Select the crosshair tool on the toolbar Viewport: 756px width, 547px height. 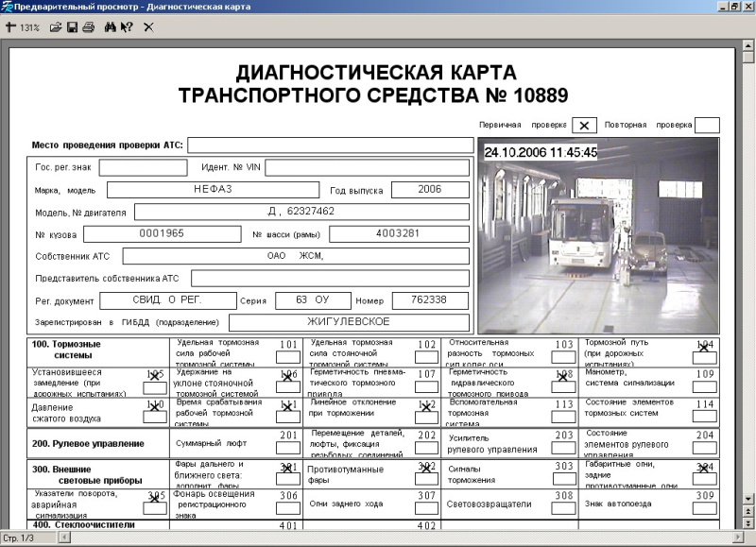9,28
